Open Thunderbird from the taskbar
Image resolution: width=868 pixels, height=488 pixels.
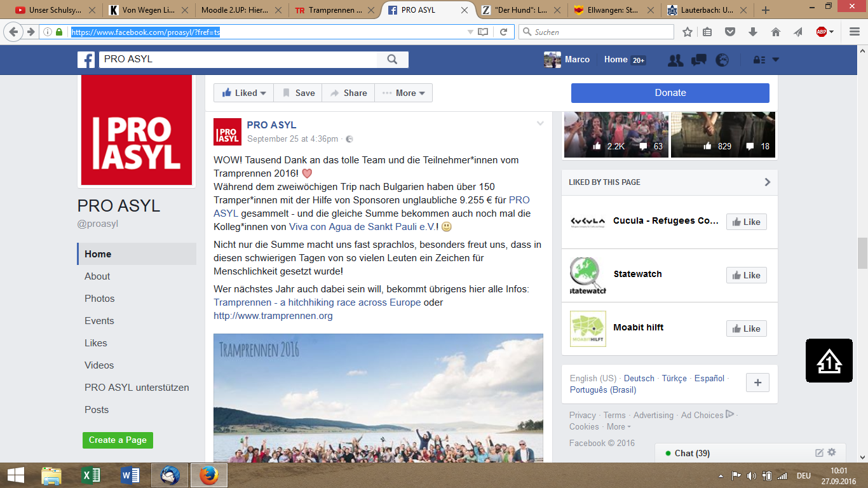pyautogui.click(x=170, y=475)
